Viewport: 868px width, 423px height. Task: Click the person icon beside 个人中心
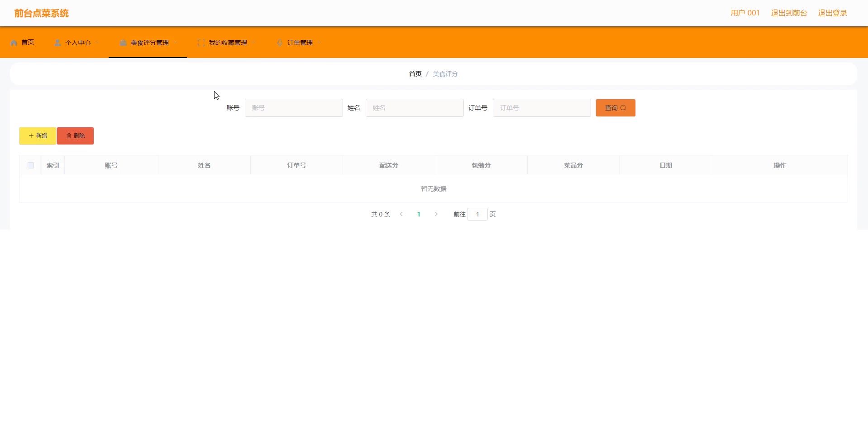[x=57, y=43]
